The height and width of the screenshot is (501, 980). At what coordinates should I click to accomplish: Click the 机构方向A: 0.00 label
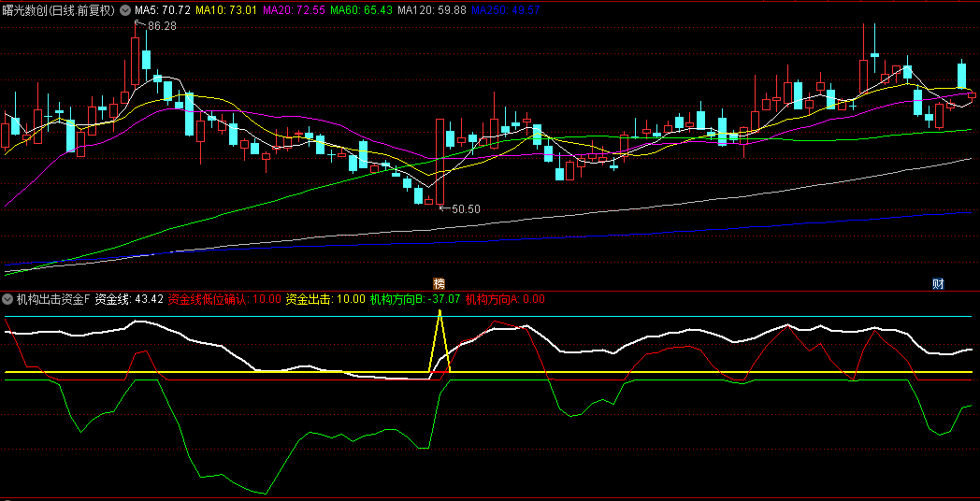505,299
